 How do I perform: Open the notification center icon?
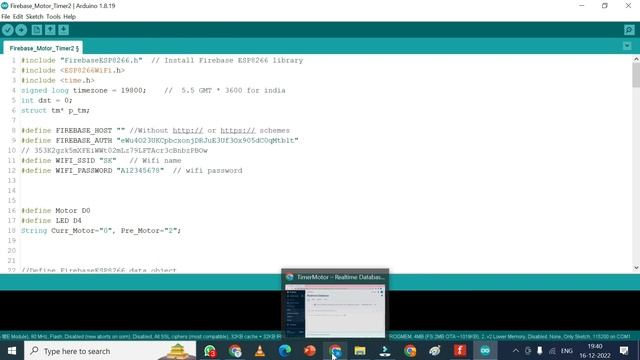pos(624,351)
